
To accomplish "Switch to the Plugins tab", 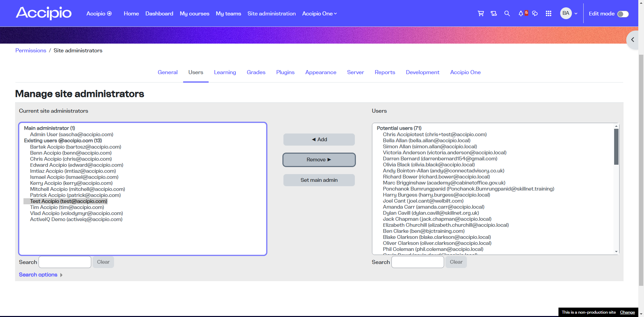I will pos(285,72).
